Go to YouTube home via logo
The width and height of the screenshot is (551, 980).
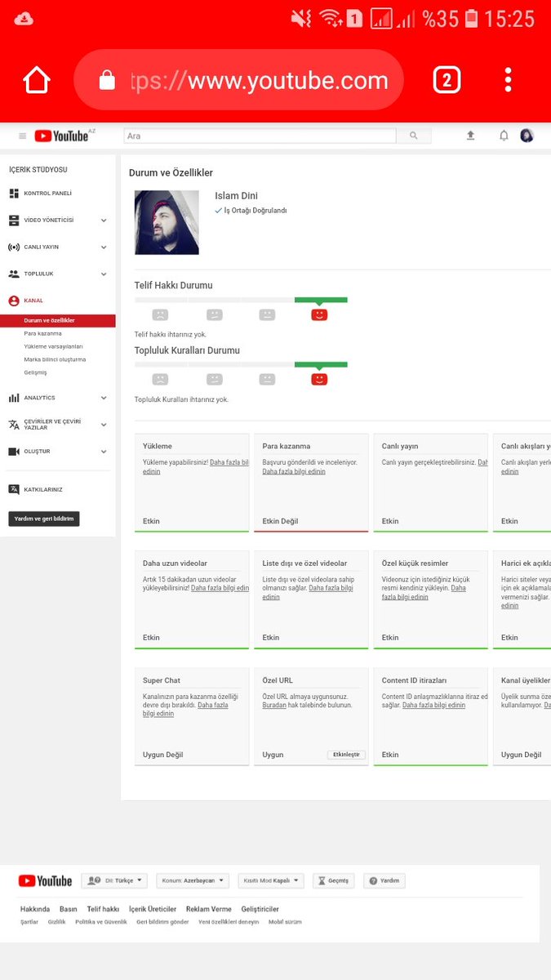tap(61, 136)
